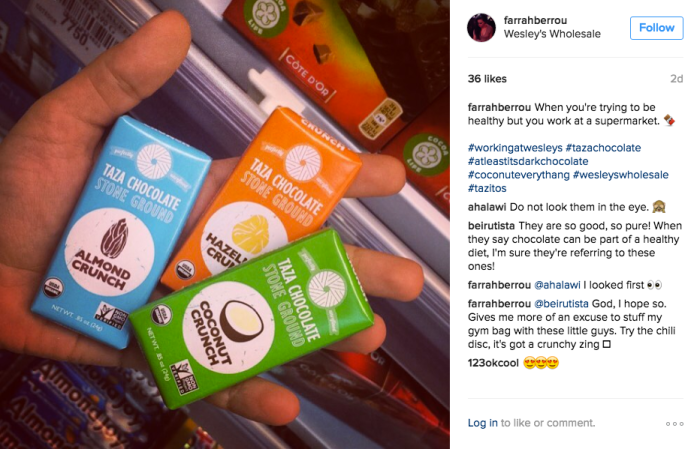
Task: Click the Follow button
Action: pyautogui.click(x=656, y=28)
